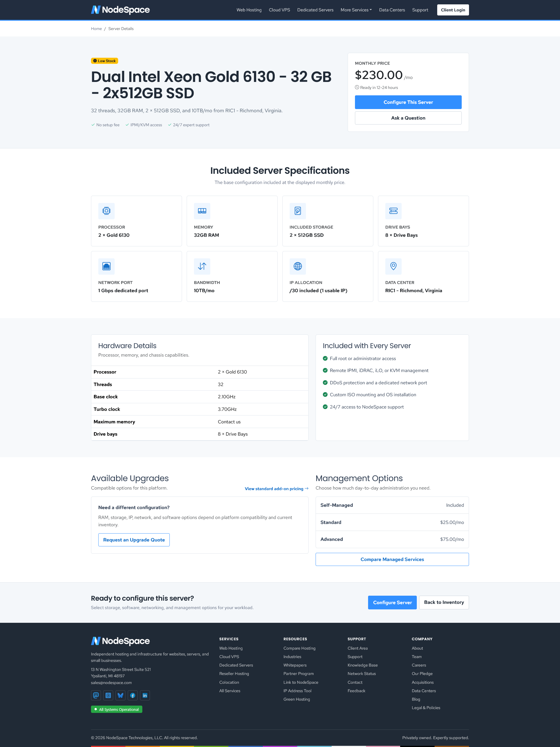Go to Home breadcrumb link
This screenshot has width=560, height=747.
coord(96,29)
